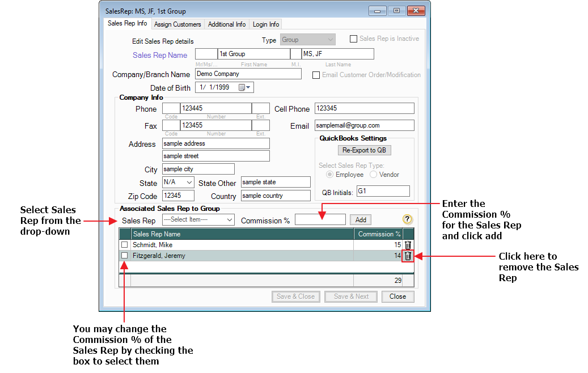Focus the Email field with samplemail@group.com
This screenshot has height=373, width=588.
364,125
